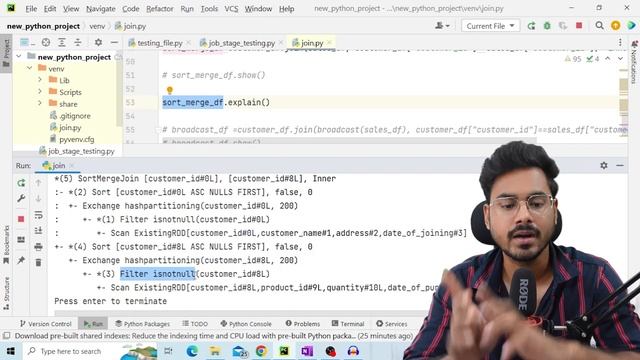
Task: Go to the next highlighted error down arrow
Action: [x=620, y=59]
